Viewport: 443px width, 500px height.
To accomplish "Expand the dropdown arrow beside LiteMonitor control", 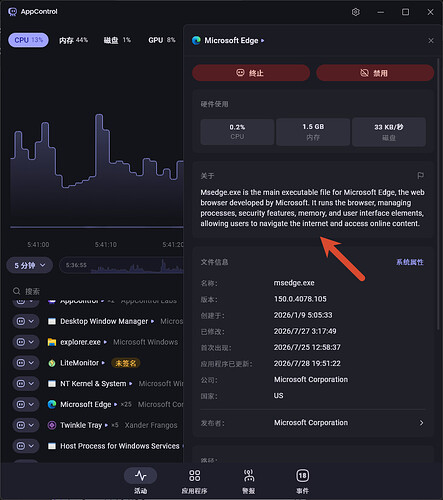I will click(31, 363).
